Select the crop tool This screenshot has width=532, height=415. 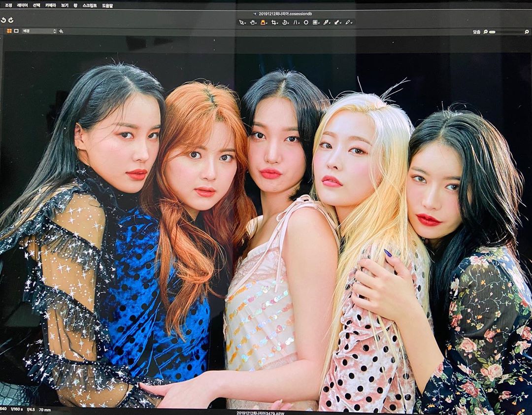click(274, 22)
